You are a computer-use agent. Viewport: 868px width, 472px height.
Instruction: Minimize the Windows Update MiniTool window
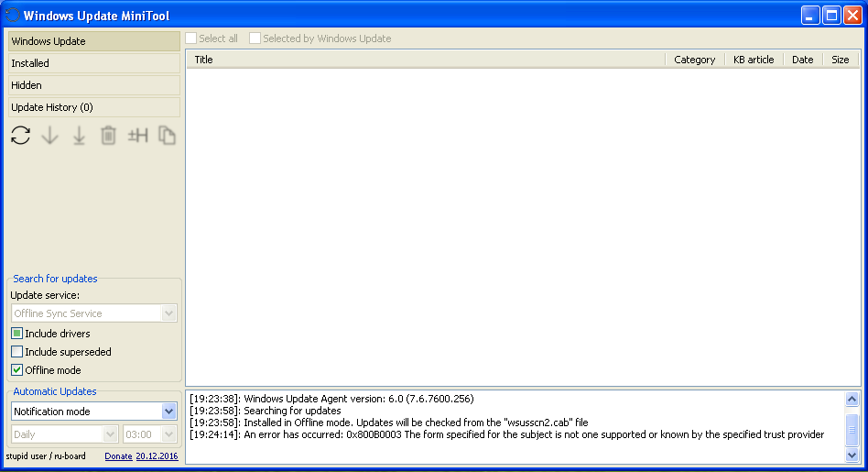[810, 16]
